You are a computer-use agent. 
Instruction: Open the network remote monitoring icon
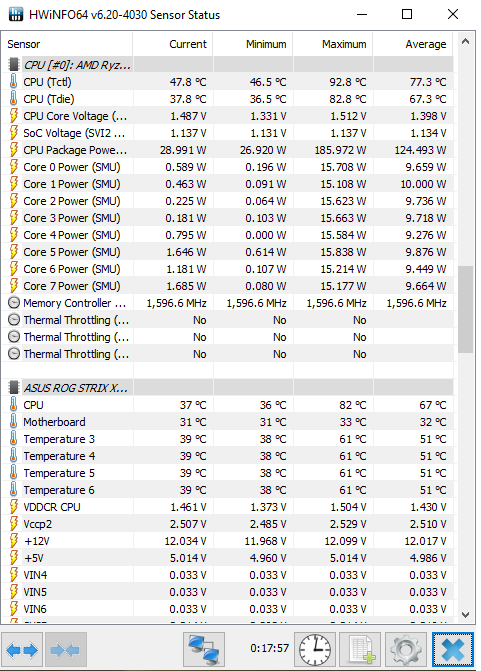[x=204, y=650]
